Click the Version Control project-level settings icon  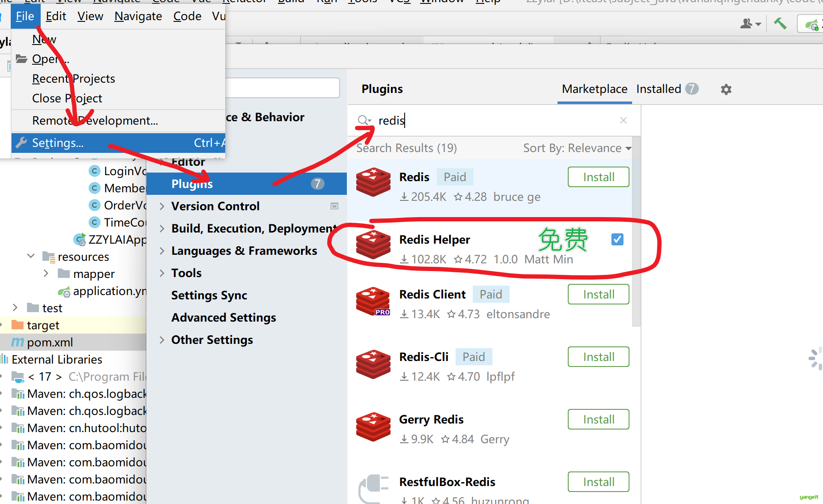[334, 206]
